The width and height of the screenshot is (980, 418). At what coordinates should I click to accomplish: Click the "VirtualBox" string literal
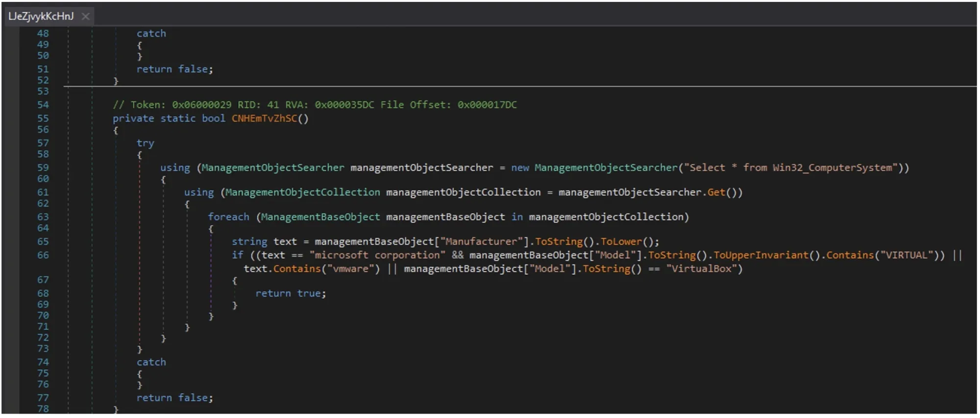[701, 269]
